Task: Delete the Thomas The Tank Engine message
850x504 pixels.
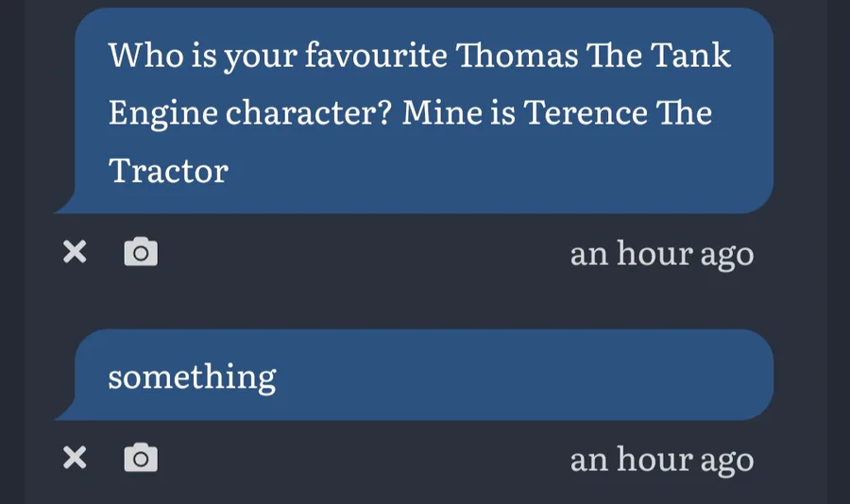Action: pyautogui.click(x=75, y=252)
